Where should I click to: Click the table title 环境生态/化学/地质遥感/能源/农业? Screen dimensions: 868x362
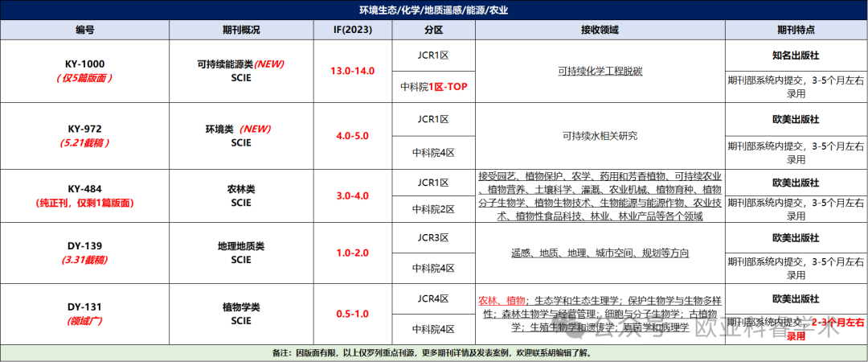[x=433, y=10]
